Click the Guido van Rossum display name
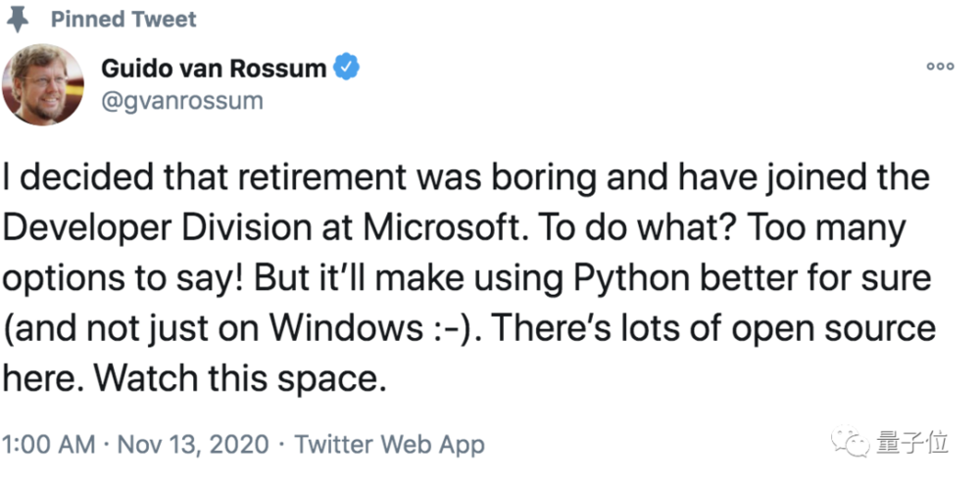 (x=216, y=68)
